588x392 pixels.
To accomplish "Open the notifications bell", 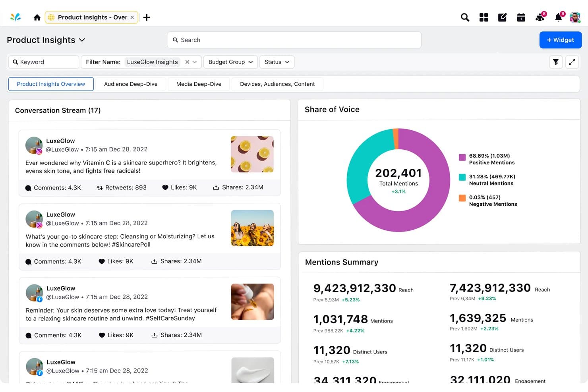I will (x=559, y=17).
